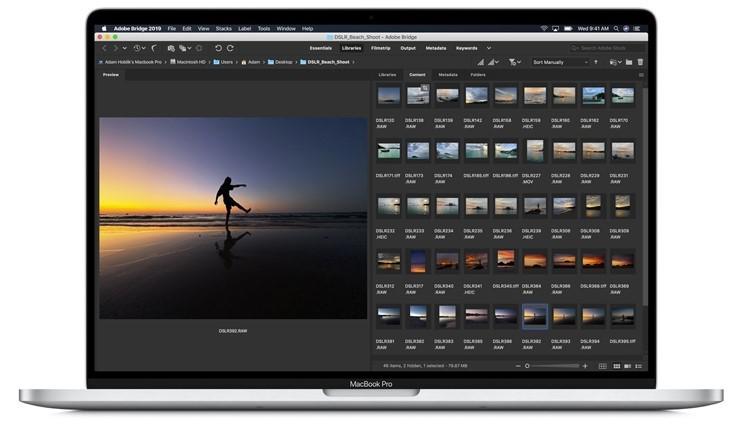Expand the filter items by rating dropdown
The height and width of the screenshot is (430, 750).
[516, 62]
